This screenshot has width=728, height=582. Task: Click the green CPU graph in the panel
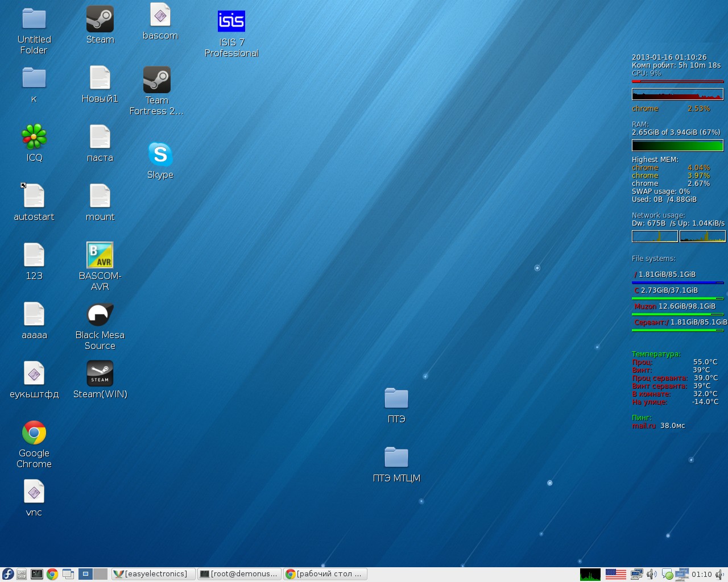[x=590, y=574]
